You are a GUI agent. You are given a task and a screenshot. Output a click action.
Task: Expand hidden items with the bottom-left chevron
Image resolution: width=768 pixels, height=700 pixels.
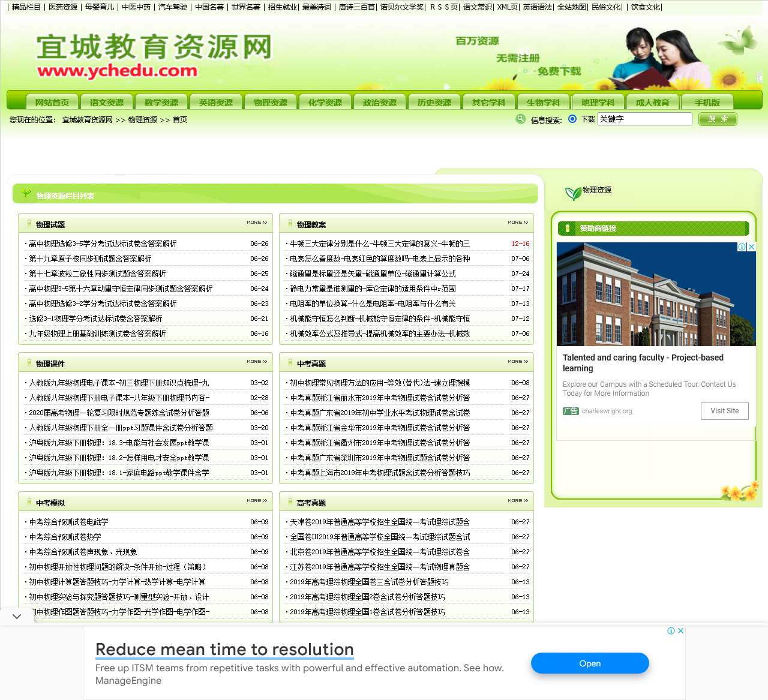pyautogui.click(x=16, y=616)
